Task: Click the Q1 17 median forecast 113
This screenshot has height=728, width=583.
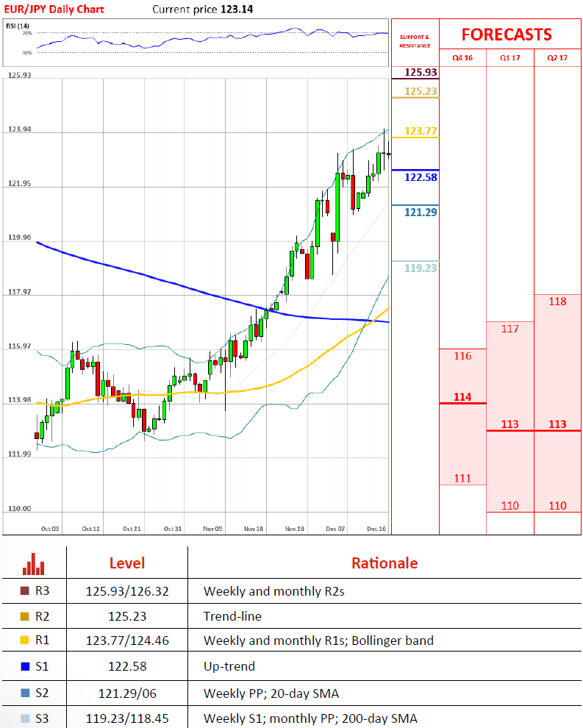Action: click(x=509, y=424)
